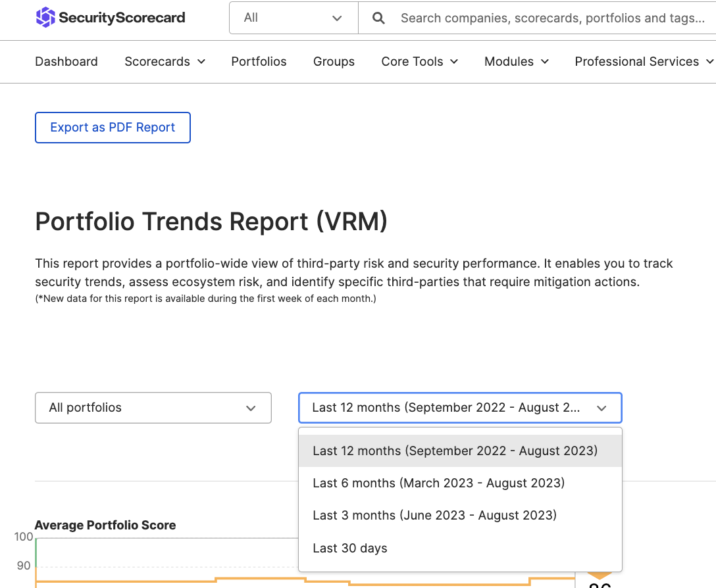Image resolution: width=716 pixels, height=588 pixels.
Task: Click the All portfolios chevron arrow
Action: tap(251, 408)
